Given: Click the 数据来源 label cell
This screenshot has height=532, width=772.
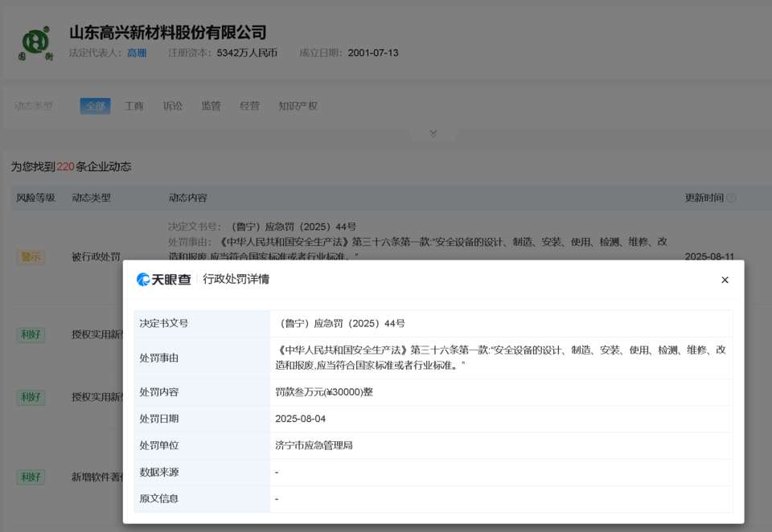Looking at the screenshot, I should (202, 472).
